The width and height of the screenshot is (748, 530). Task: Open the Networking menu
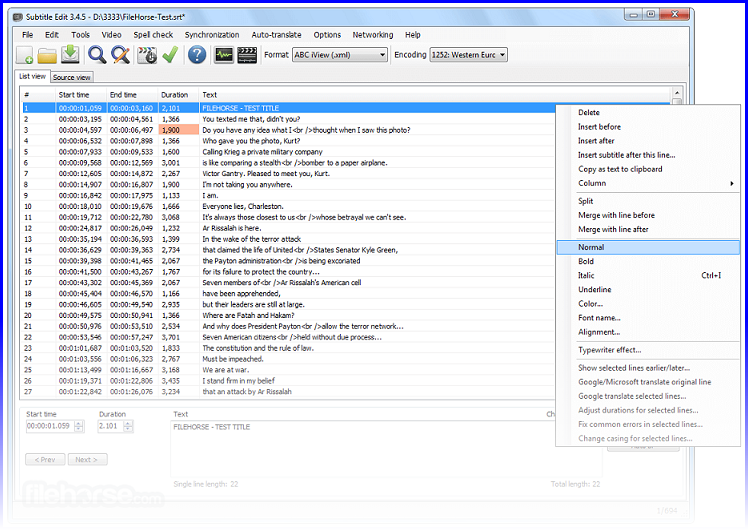tap(373, 35)
